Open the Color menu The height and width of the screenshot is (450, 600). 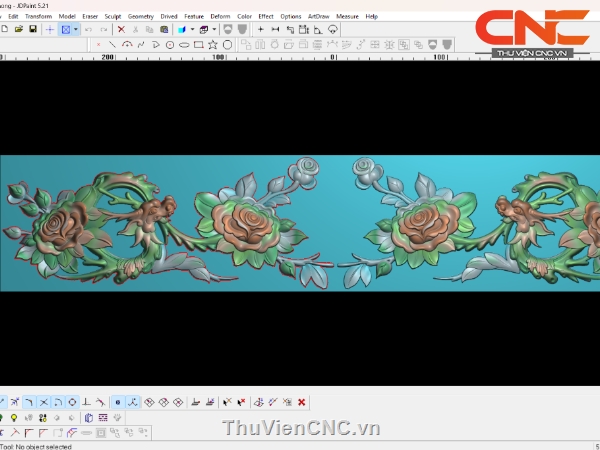244,17
